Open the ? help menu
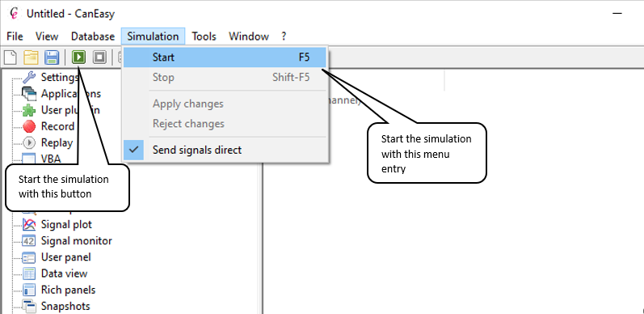Image resolution: width=644 pixels, height=314 pixels. click(284, 36)
